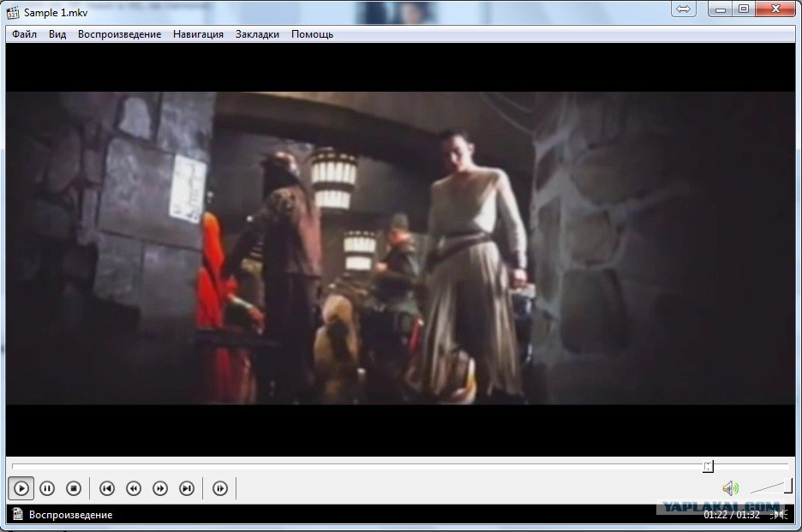The width and height of the screenshot is (802, 532).
Task: Increase playback speed
Action: 160,488
